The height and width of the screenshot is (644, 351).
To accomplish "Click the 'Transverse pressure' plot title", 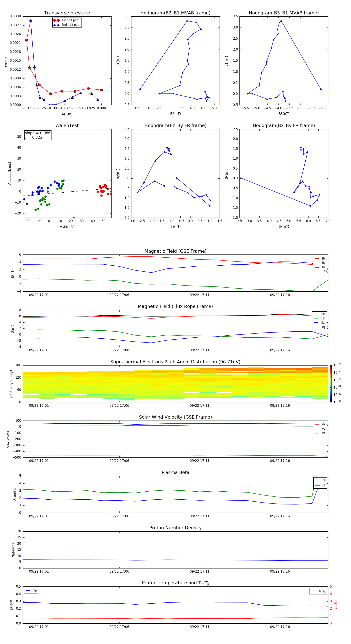I will coord(67,13).
